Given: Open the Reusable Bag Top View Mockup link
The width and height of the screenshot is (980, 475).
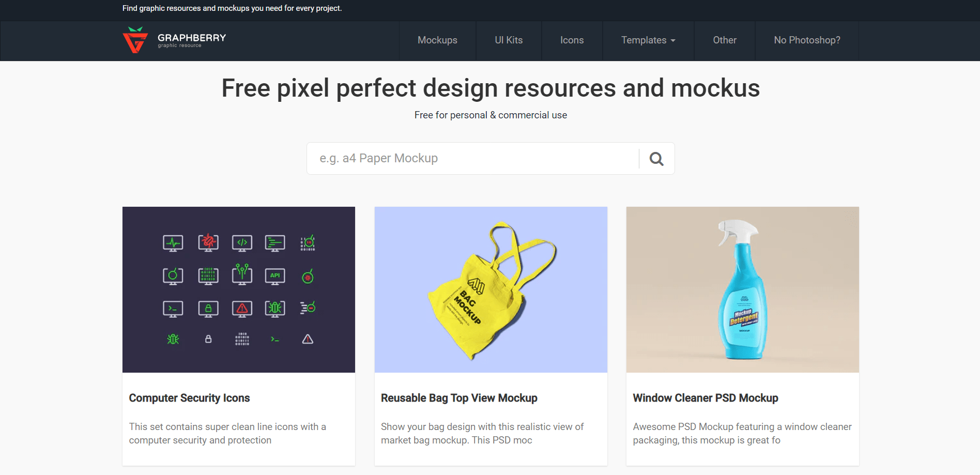Looking at the screenshot, I should [x=459, y=398].
